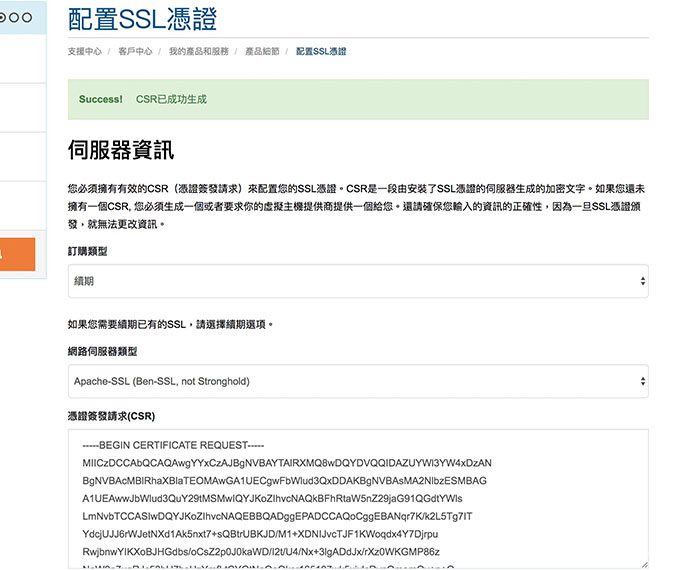Open the 支援中心 breadcrumb link
700x570 pixels.
85,51
